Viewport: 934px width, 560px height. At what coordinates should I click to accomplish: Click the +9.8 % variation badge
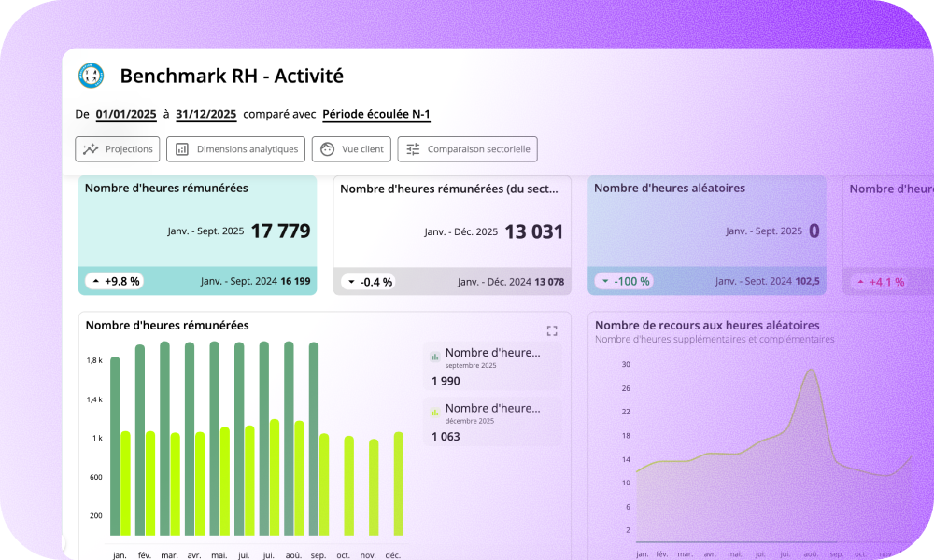coord(114,281)
